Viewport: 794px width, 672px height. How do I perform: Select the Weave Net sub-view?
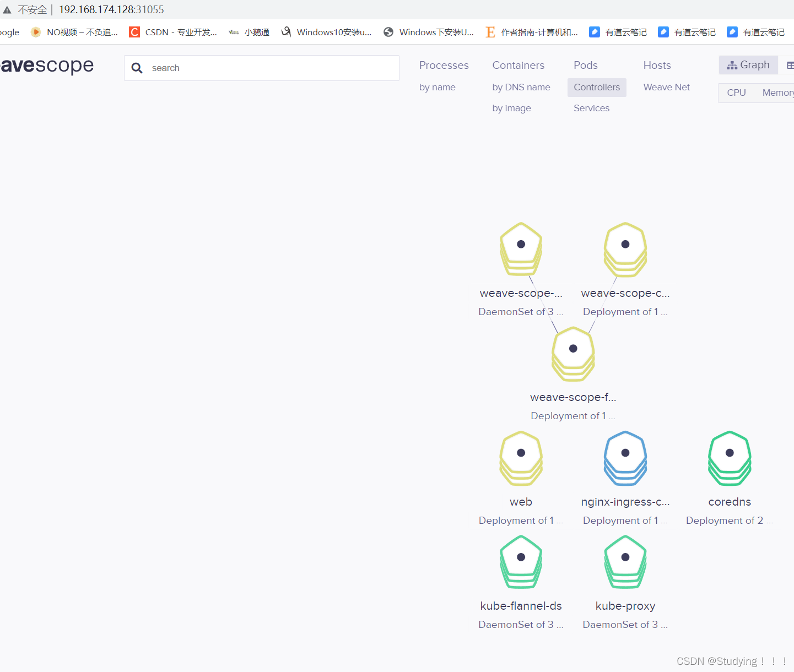[667, 87]
